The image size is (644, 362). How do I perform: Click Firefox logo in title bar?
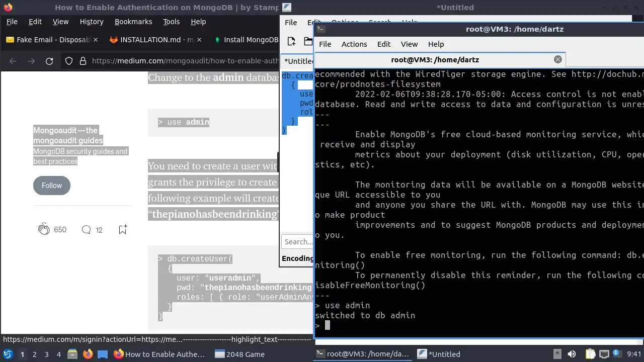click(8, 8)
